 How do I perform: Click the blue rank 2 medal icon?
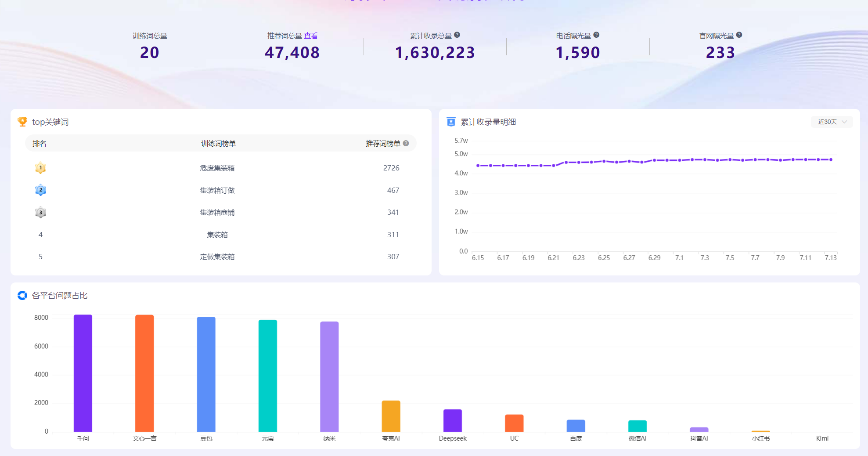[x=40, y=190]
